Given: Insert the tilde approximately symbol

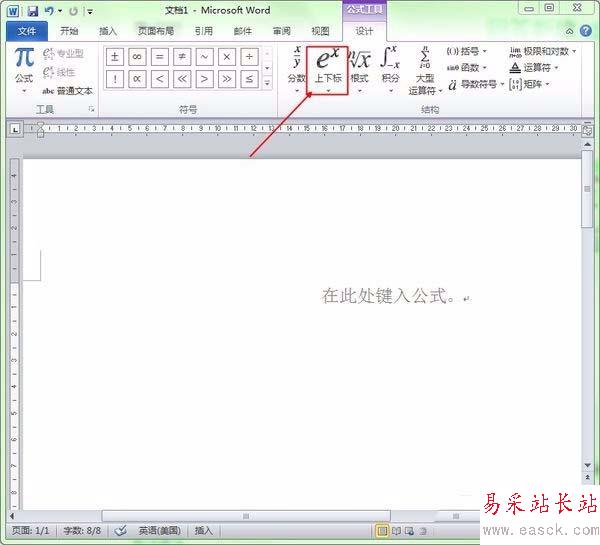Looking at the screenshot, I should point(204,57).
